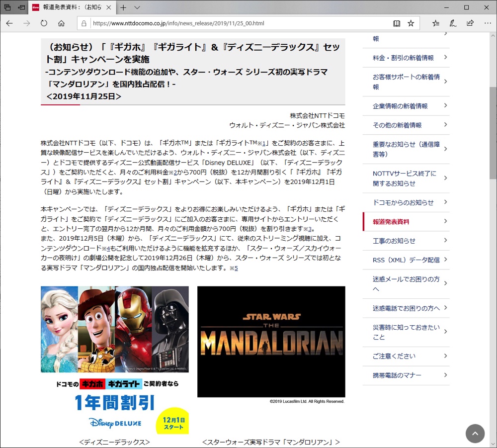
Task: Open the tabs you've set aside icon
Action: pos(7,7)
